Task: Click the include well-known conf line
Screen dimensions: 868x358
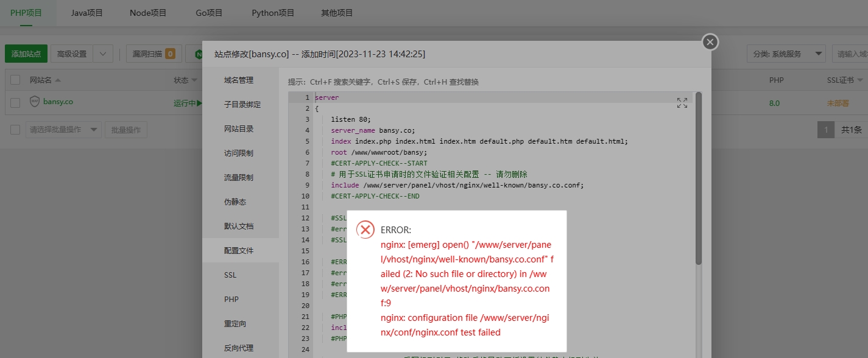Action: [457, 185]
